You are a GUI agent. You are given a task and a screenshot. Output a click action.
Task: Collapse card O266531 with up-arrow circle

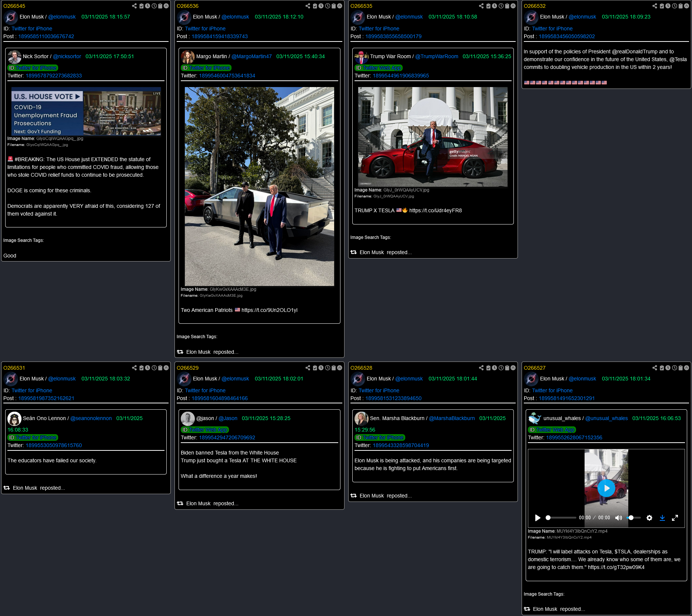pyautogui.click(x=166, y=368)
